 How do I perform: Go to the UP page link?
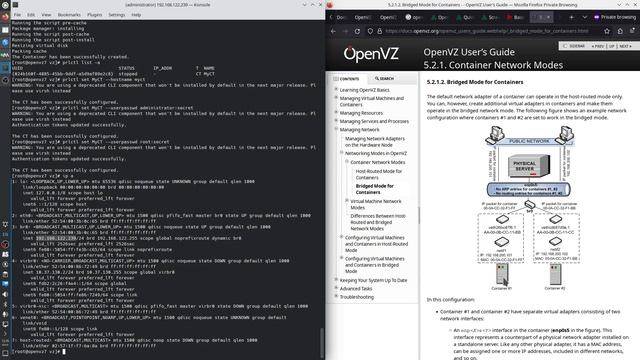(x=611, y=46)
